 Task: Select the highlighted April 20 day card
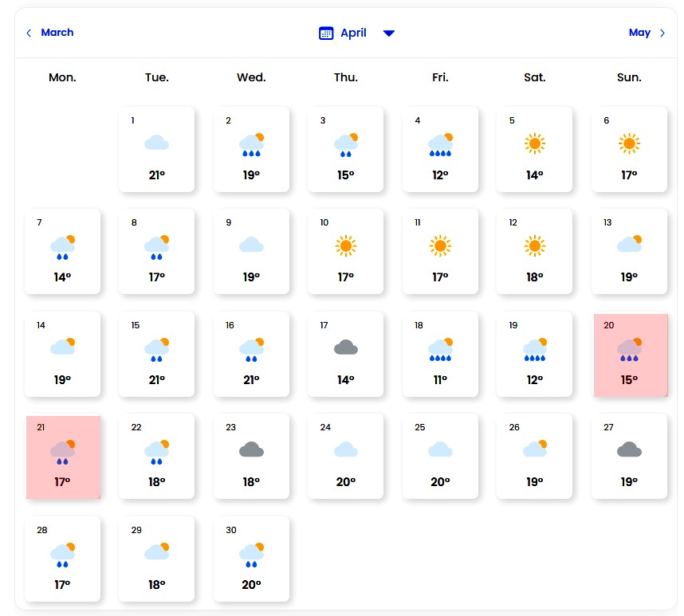630,355
